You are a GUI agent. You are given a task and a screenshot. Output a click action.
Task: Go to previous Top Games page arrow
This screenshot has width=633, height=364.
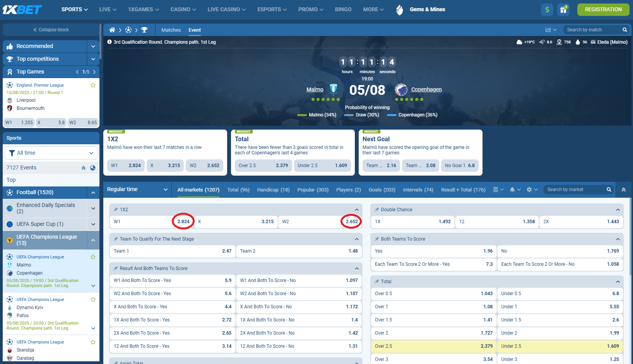click(x=77, y=72)
